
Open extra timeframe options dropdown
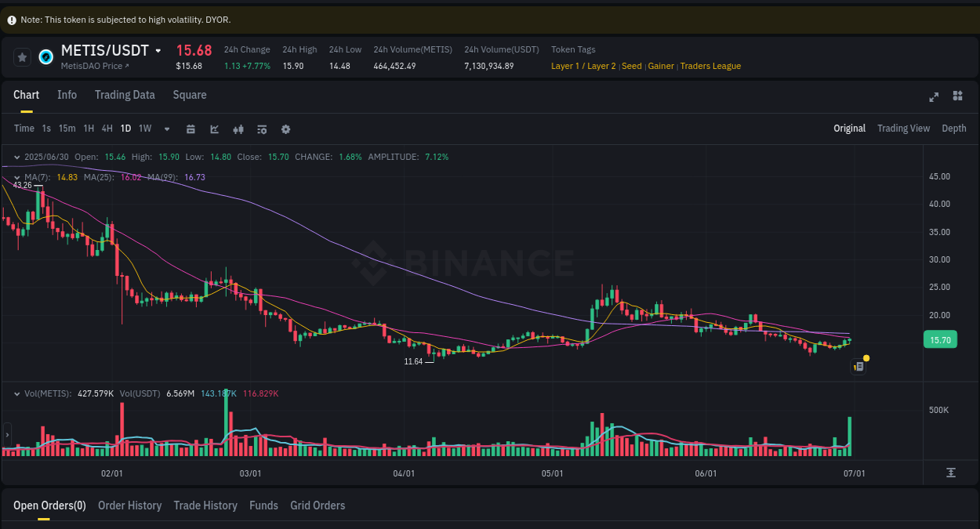(166, 129)
